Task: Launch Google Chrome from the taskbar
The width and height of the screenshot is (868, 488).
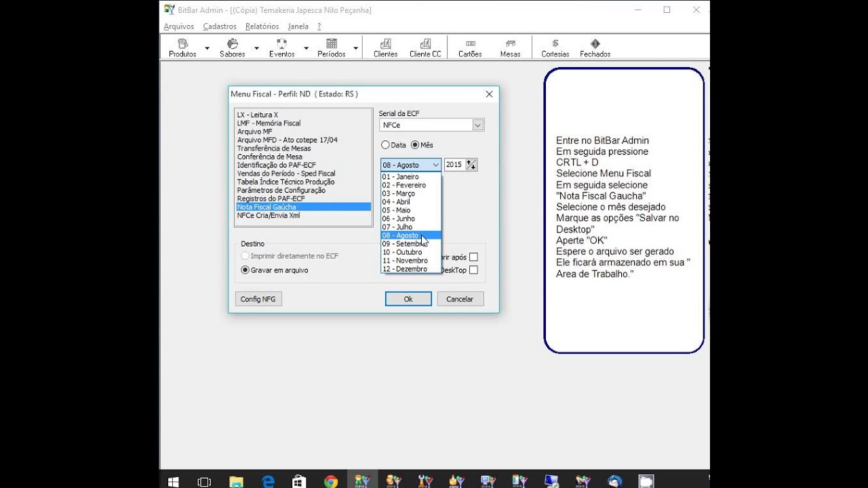Action: click(331, 482)
